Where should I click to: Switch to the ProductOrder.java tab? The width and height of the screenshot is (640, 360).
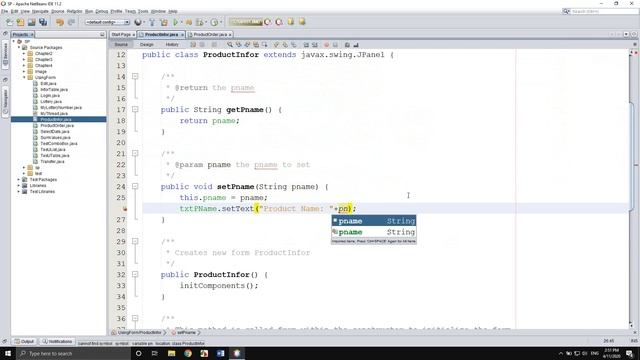click(x=210, y=35)
